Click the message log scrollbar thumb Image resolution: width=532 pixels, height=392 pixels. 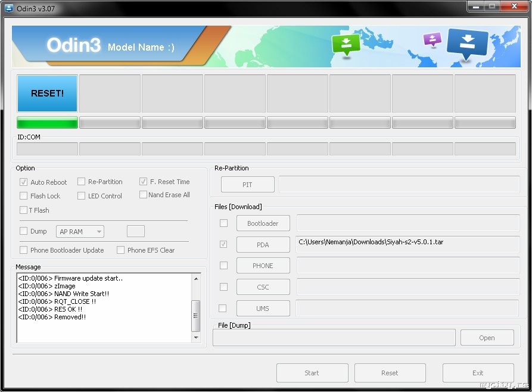click(x=196, y=316)
